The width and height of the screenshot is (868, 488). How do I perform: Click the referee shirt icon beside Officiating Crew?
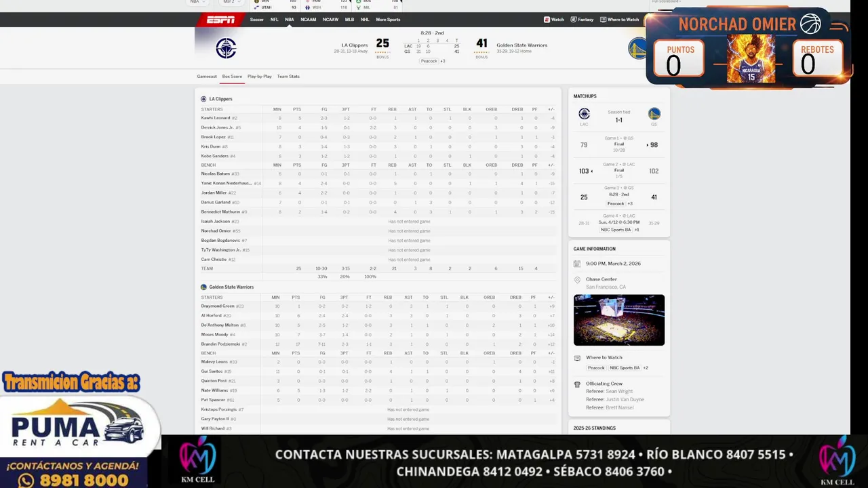click(x=577, y=384)
